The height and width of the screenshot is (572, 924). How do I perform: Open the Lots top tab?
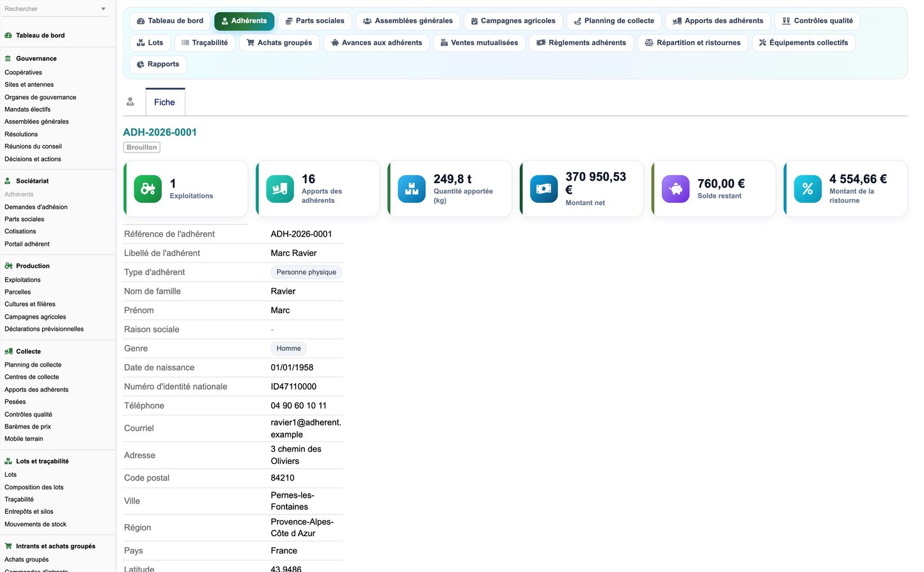point(150,43)
